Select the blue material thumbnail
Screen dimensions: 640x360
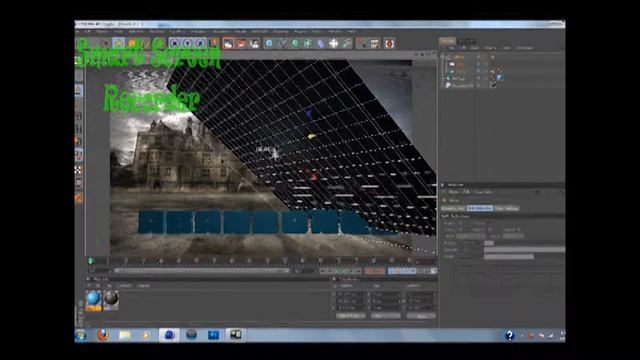tap(93, 300)
